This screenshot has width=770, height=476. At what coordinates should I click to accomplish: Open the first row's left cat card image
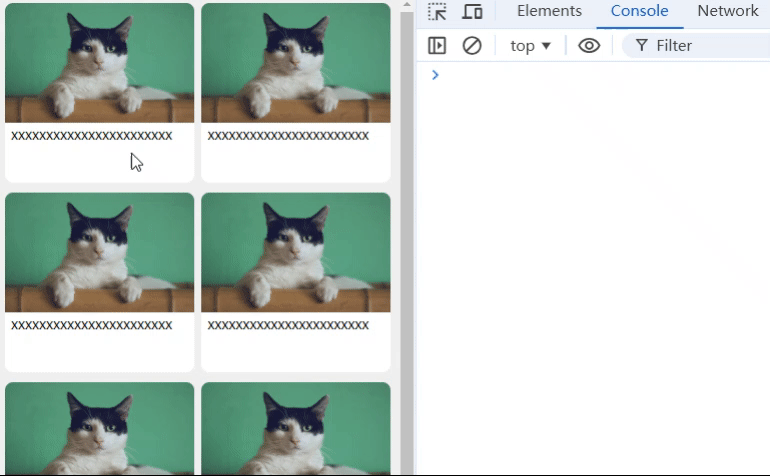click(x=100, y=63)
